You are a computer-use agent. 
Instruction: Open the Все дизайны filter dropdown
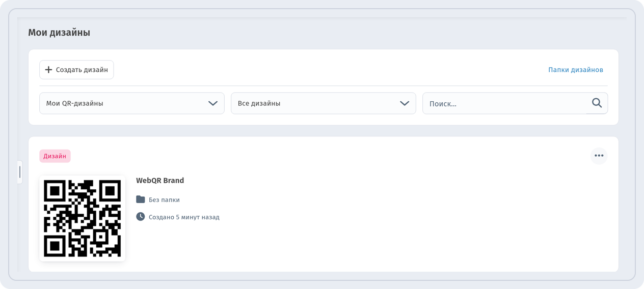click(x=324, y=103)
